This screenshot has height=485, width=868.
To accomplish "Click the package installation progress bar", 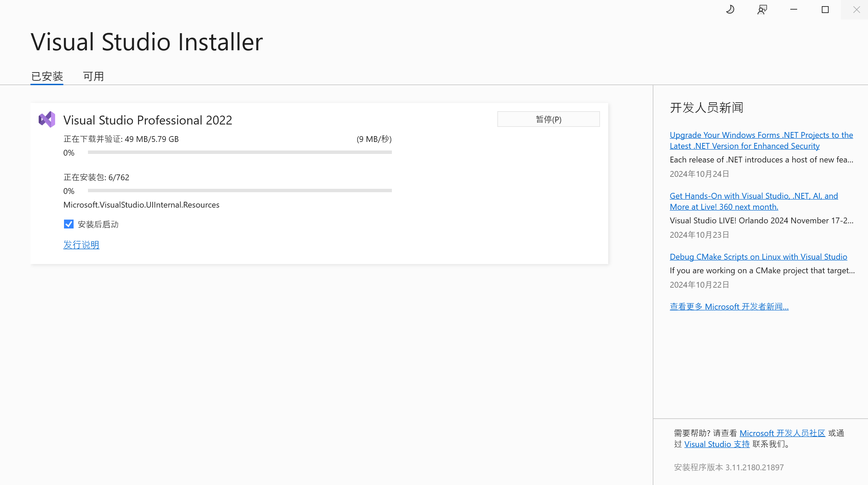I will pyautogui.click(x=240, y=191).
